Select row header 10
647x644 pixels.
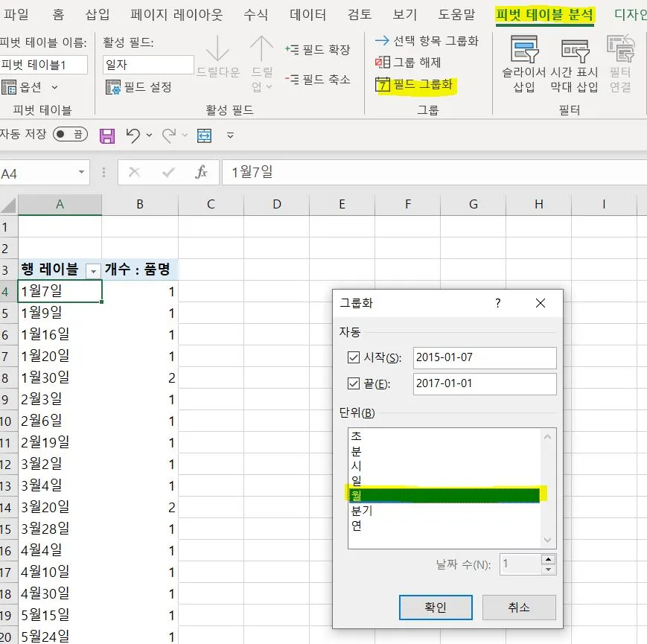coord(8,421)
